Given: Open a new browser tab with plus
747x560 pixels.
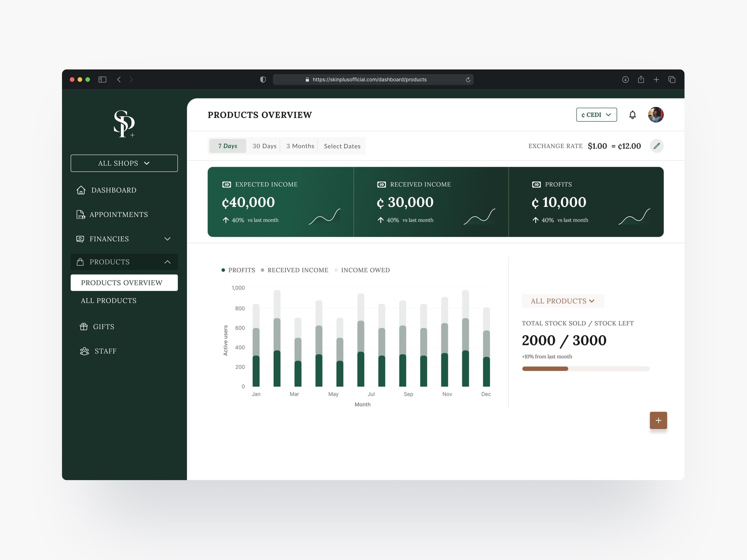Looking at the screenshot, I should [x=656, y=79].
